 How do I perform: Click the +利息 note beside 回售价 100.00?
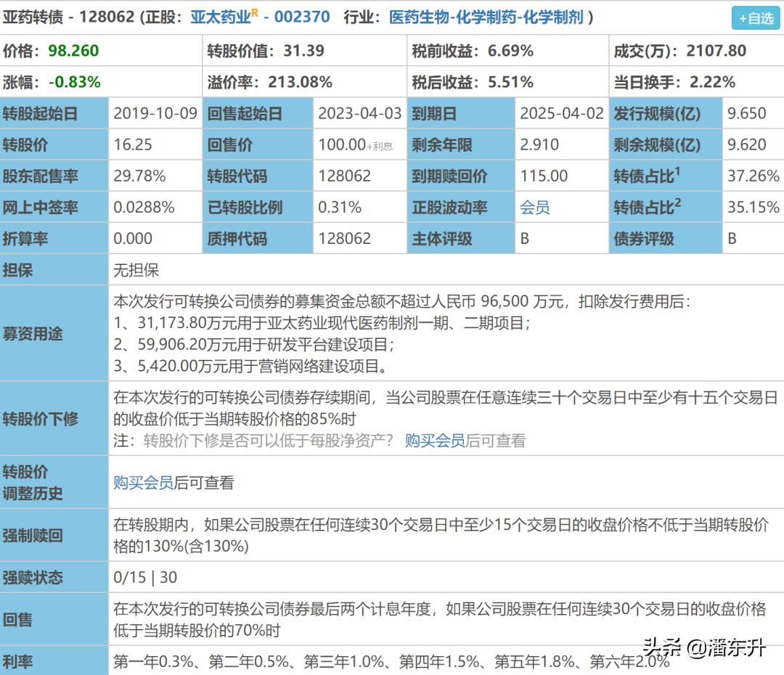(379, 146)
